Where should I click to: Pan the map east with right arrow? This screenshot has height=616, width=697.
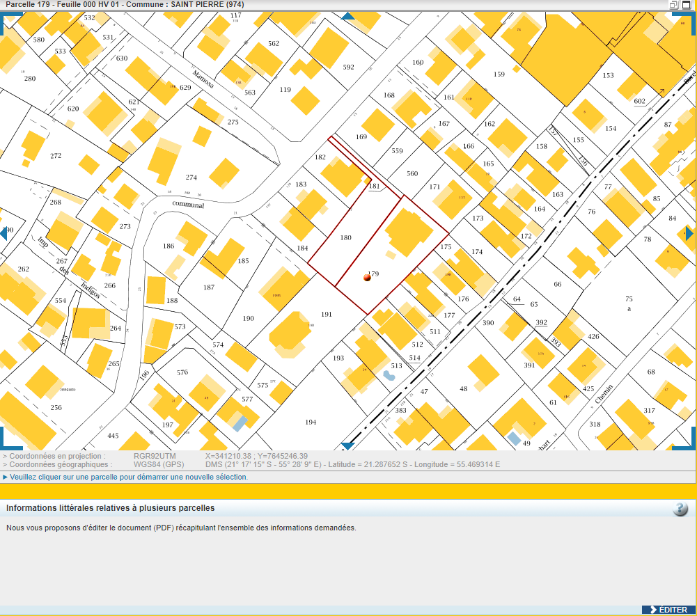[x=689, y=233]
